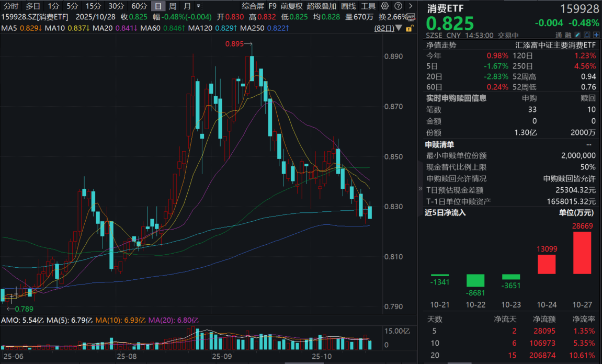Toggle the MA5 moving average indicator

click(x=9, y=29)
